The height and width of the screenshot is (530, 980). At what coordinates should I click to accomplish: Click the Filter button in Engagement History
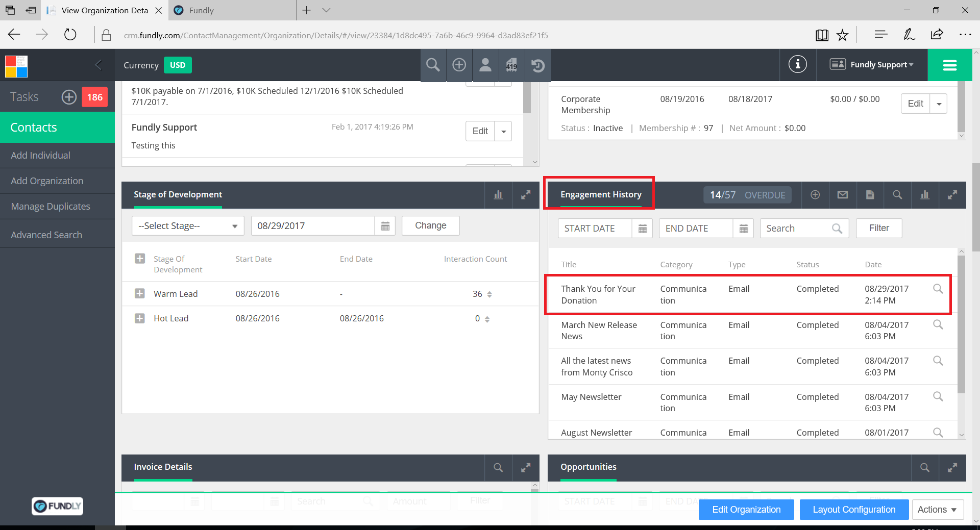point(879,228)
